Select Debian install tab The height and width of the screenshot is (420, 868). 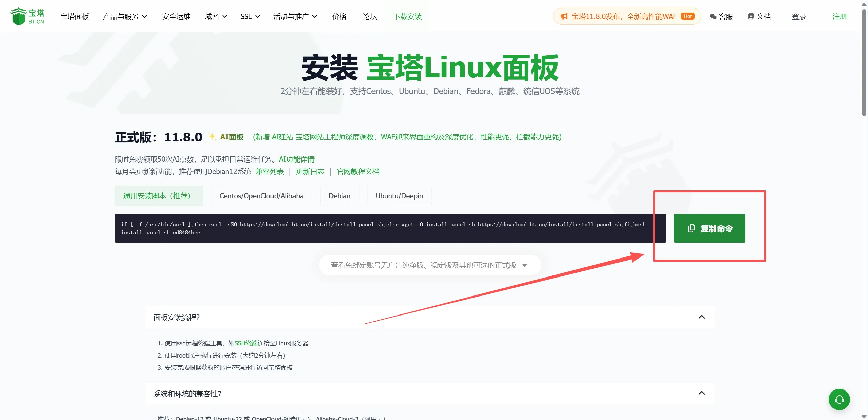click(340, 196)
